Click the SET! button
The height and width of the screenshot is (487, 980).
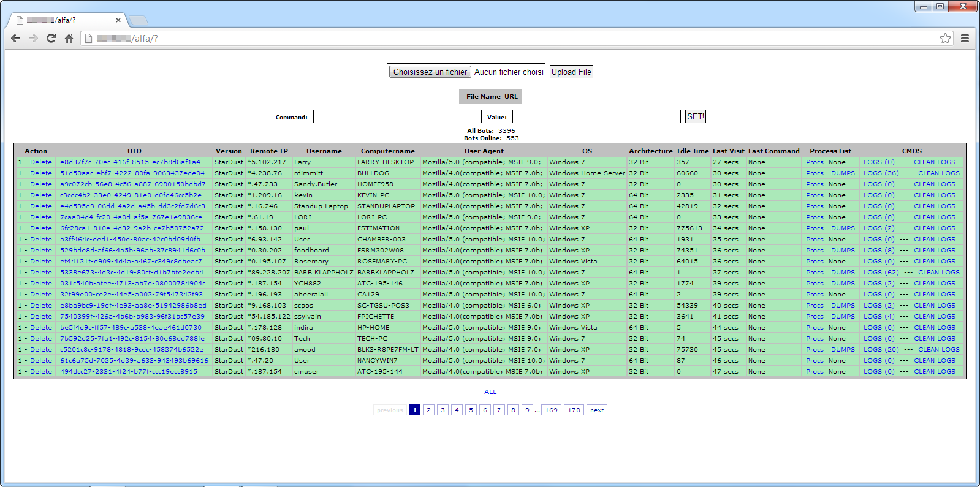[696, 116]
